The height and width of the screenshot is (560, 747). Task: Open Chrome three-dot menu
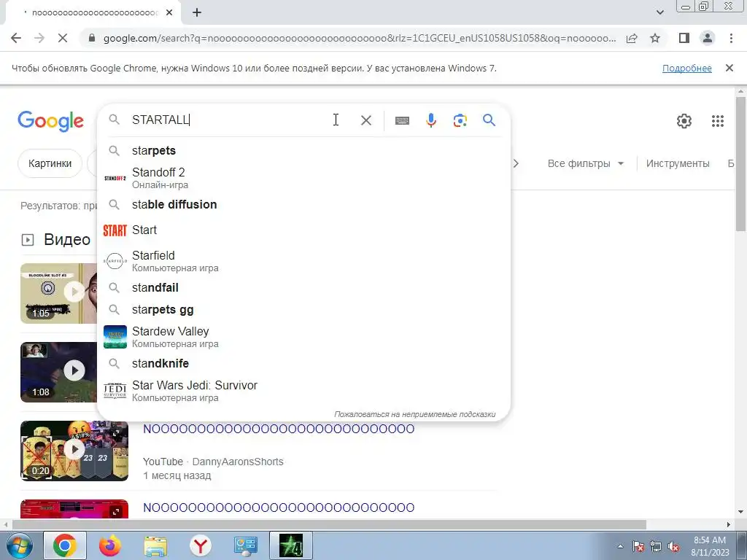point(731,38)
